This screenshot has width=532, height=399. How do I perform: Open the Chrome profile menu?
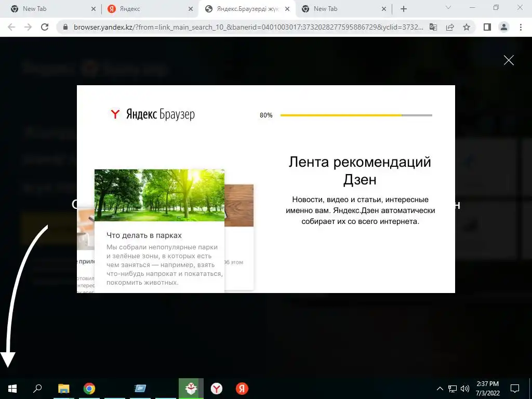(504, 27)
